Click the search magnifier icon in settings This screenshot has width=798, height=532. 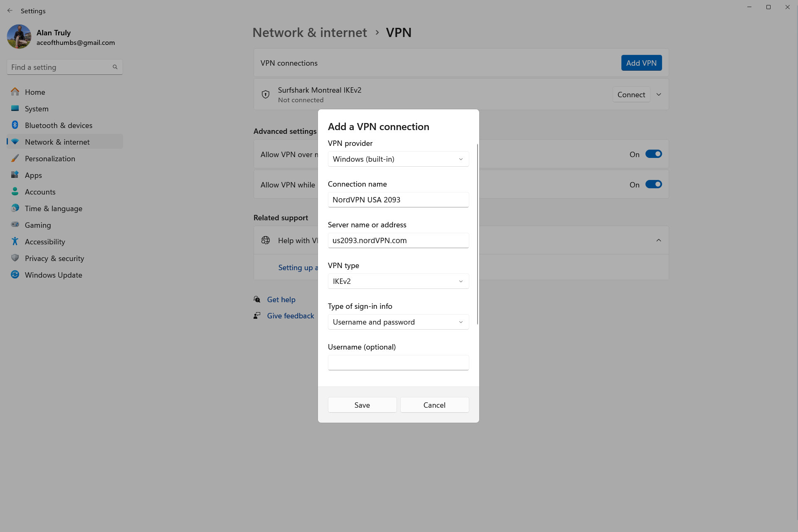pyautogui.click(x=116, y=66)
